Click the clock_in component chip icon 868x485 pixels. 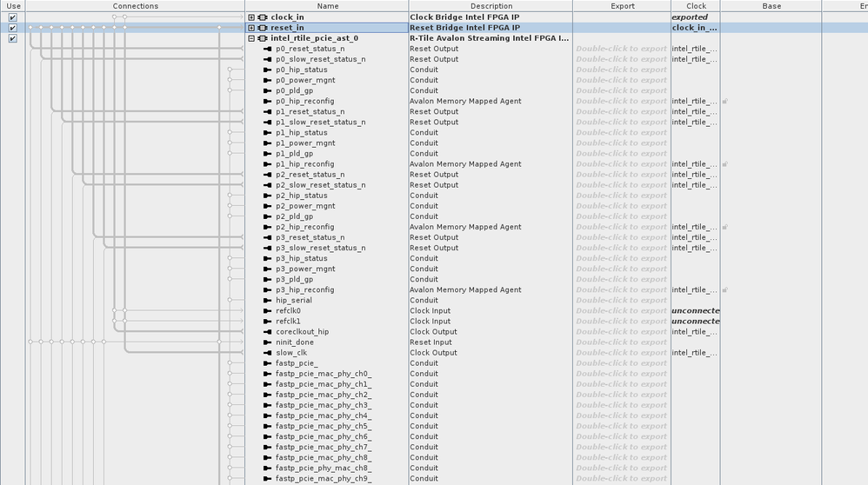coord(263,17)
